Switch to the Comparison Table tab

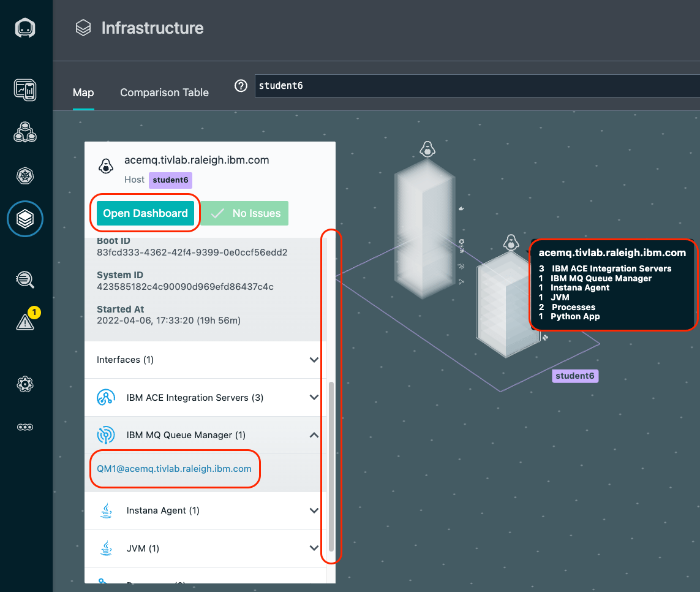164,93
